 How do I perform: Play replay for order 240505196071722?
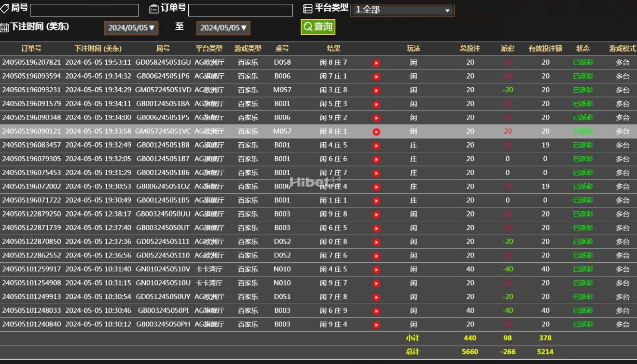point(376,201)
